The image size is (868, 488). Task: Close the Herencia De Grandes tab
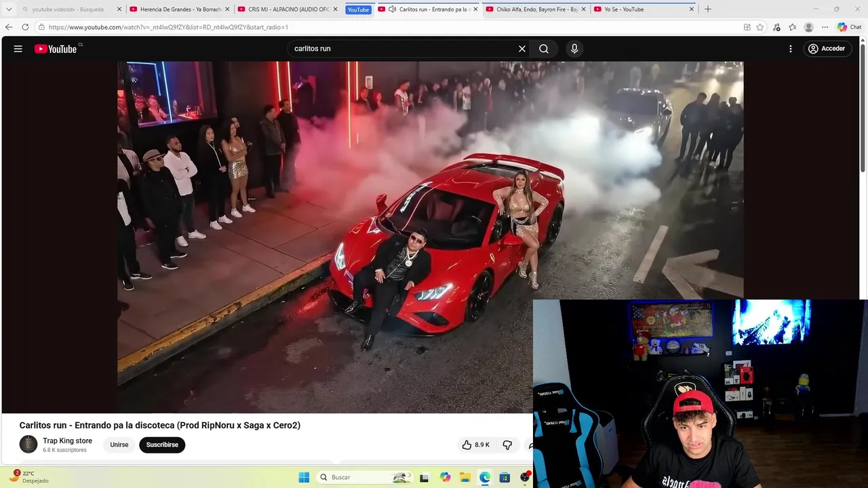click(228, 9)
